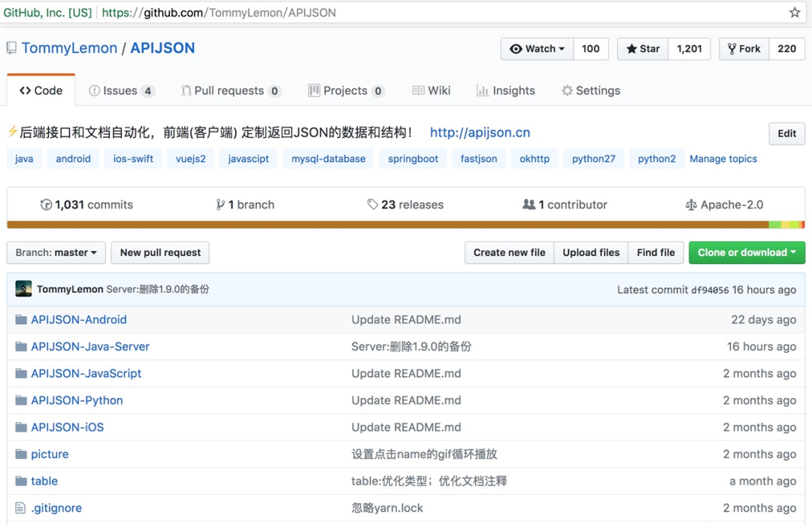This screenshot has width=812, height=526.
Task: Click the Find file button
Action: pyautogui.click(x=656, y=252)
